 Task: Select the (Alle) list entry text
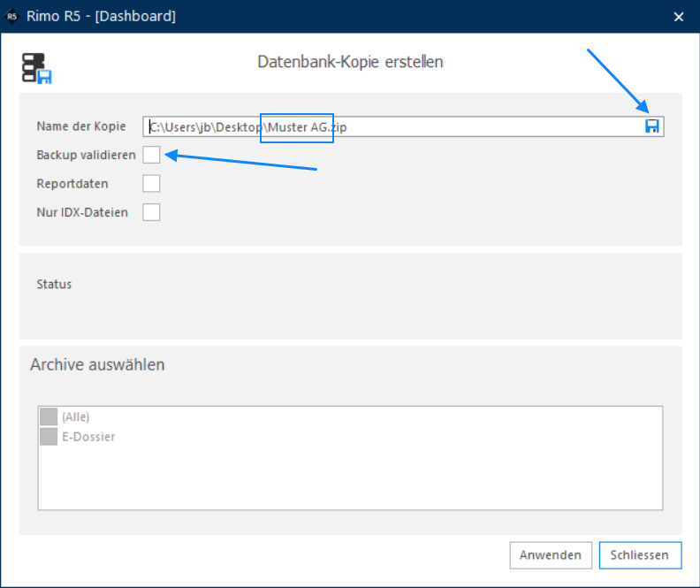pos(75,417)
